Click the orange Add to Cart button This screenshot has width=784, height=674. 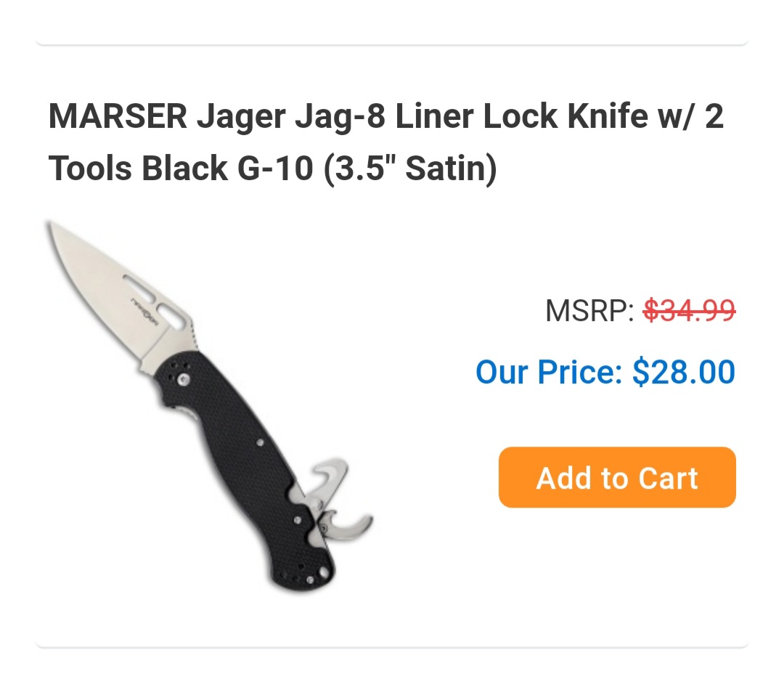(617, 477)
